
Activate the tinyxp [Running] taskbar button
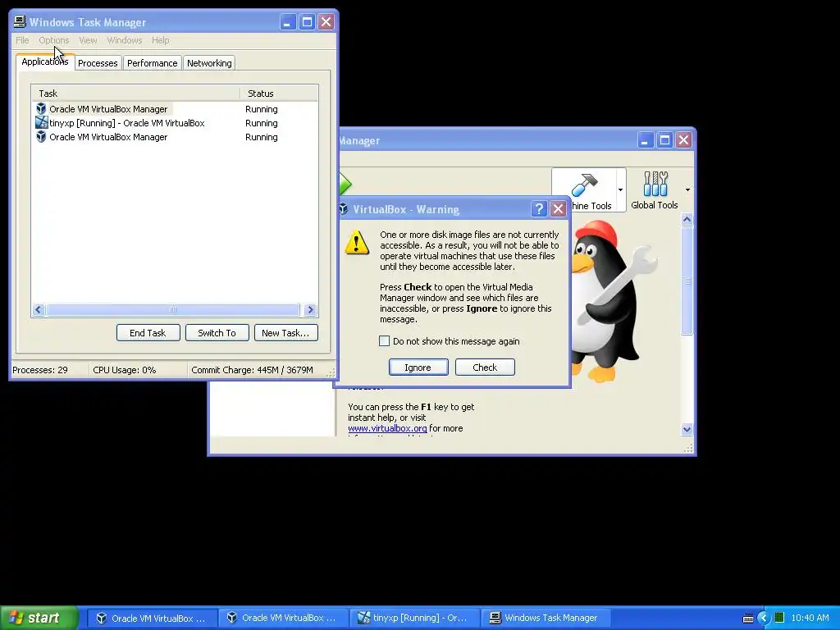413,619
